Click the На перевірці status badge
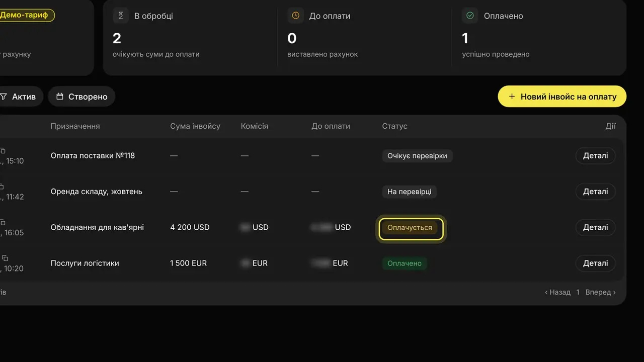 [409, 192]
